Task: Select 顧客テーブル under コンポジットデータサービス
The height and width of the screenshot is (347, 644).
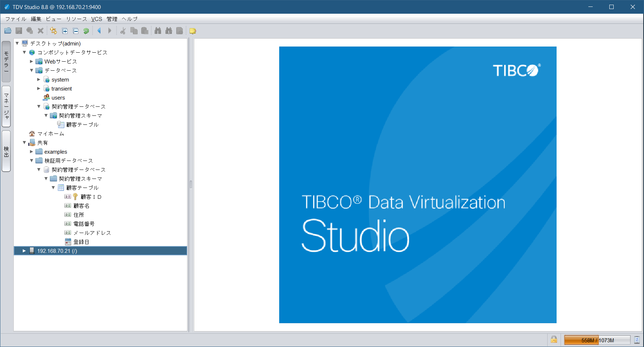Action: pyautogui.click(x=82, y=125)
